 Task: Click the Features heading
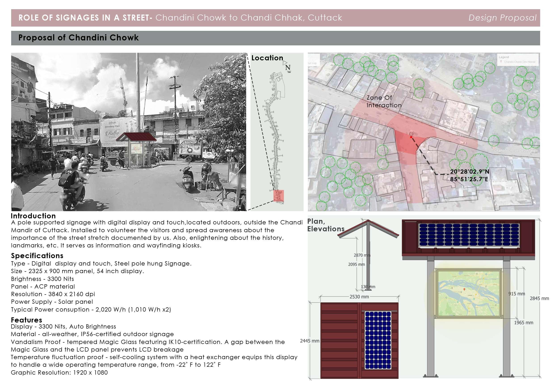pyautogui.click(x=27, y=320)
